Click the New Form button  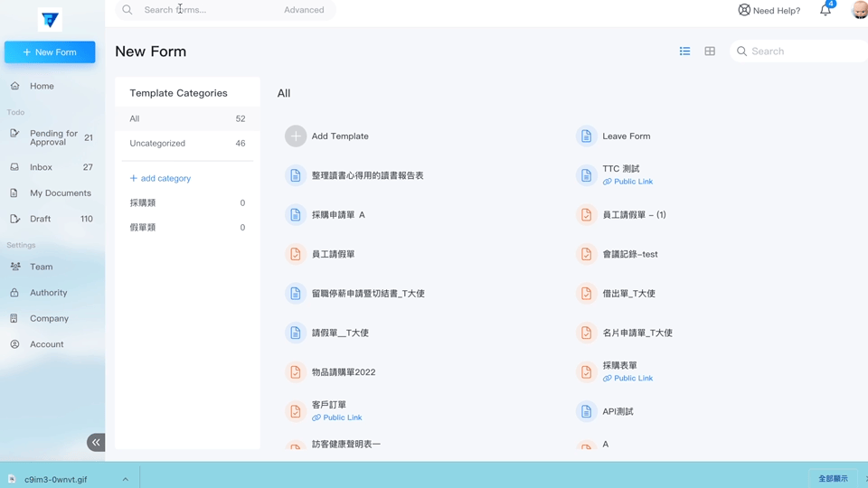(x=50, y=52)
